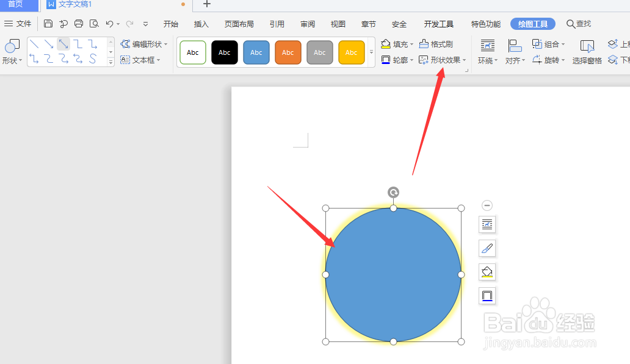Open the Align (对齐) dropdown
The width and height of the screenshot is (630, 364).
coord(515,52)
